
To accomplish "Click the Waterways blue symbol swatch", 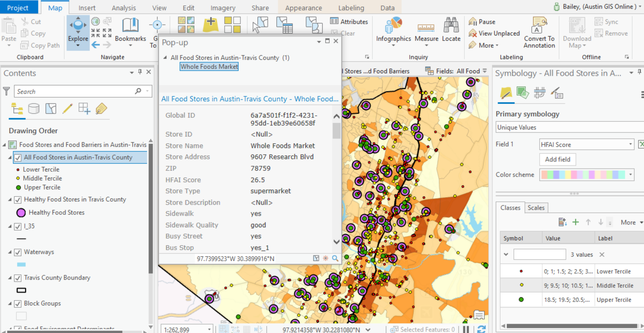I will (21, 265).
